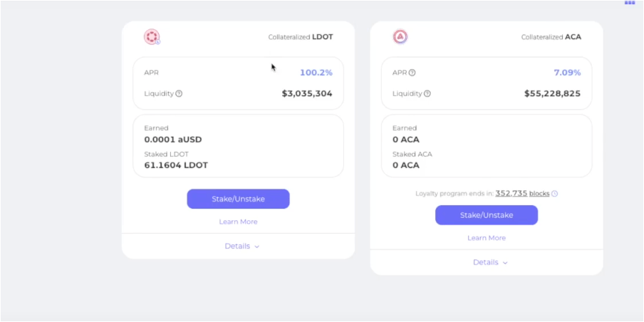Screen dimensions: 644x322
Task: Expand Details on Collateralized ACA card
Action: [x=490, y=263]
